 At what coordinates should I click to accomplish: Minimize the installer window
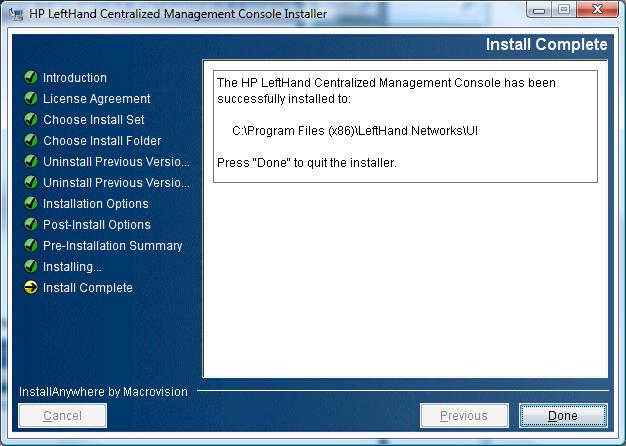(541, 13)
